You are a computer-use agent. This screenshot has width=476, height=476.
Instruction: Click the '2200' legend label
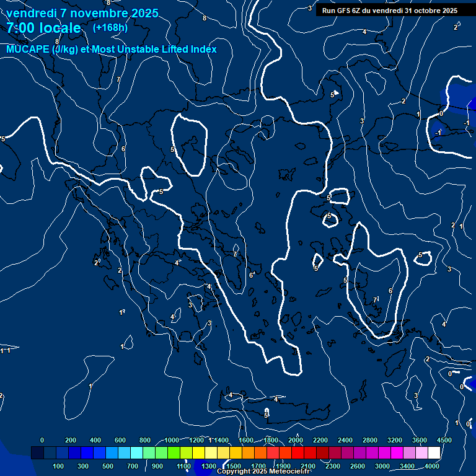click(x=320, y=440)
